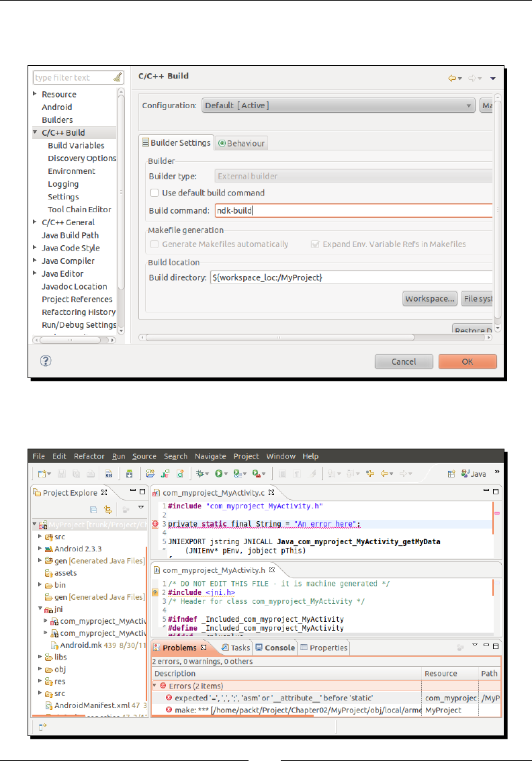
Task: Expand the C/C++ General tree node
Action: (35, 222)
